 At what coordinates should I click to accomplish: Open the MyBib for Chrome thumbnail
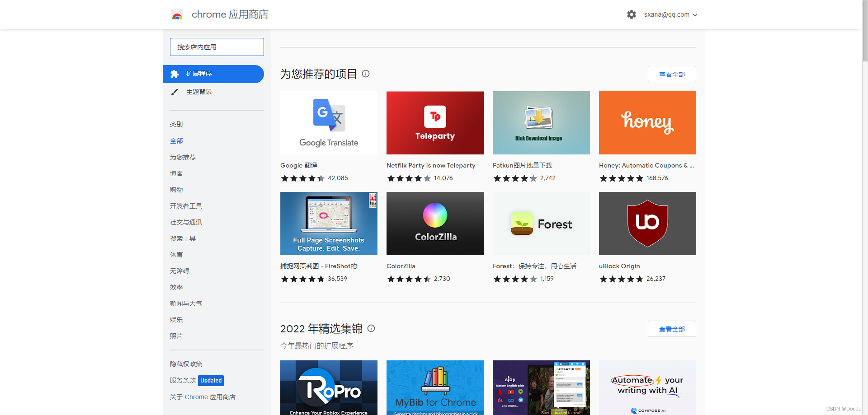click(435, 387)
